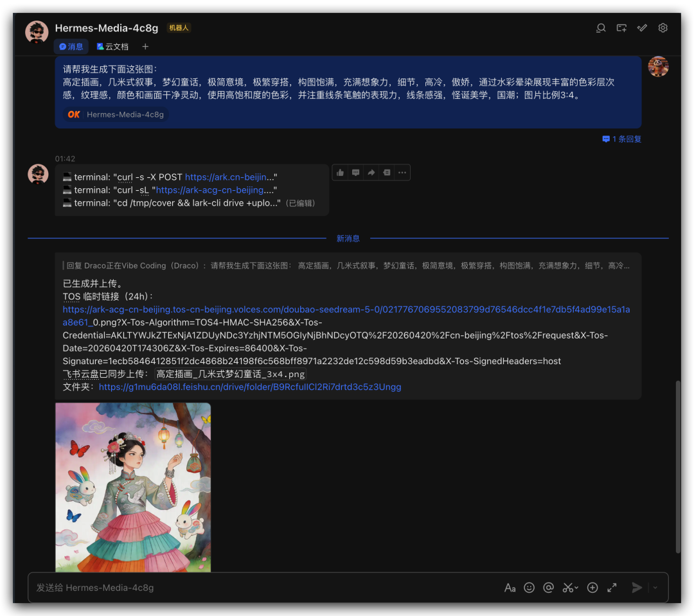Give a thumbs-up reaction to the message

[x=341, y=173]
